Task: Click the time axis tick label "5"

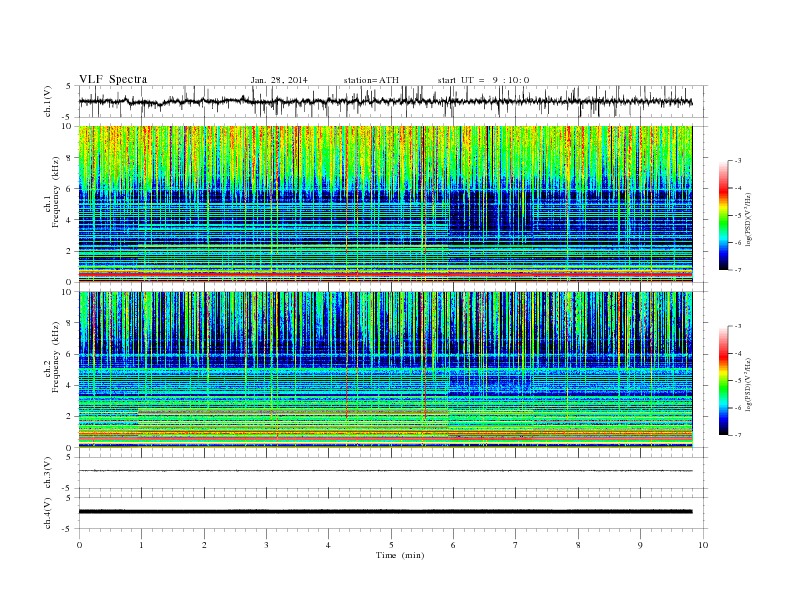Action: (x=391, y=545)
